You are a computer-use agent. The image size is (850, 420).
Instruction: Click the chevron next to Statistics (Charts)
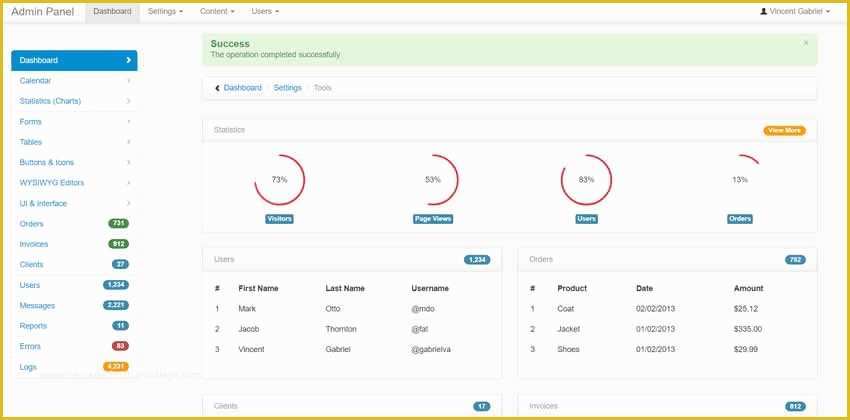coord(128,101)
